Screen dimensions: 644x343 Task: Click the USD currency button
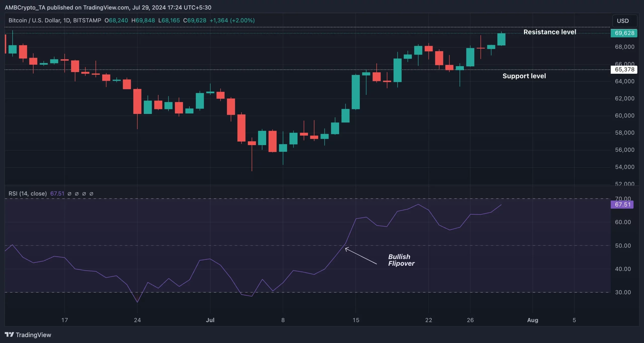click(625, 21)
